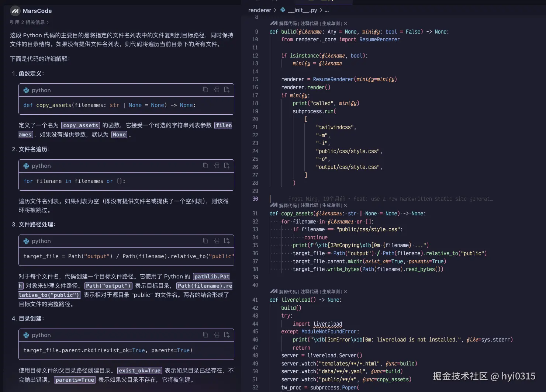Click editor line number 9

(x=257, y=32)
